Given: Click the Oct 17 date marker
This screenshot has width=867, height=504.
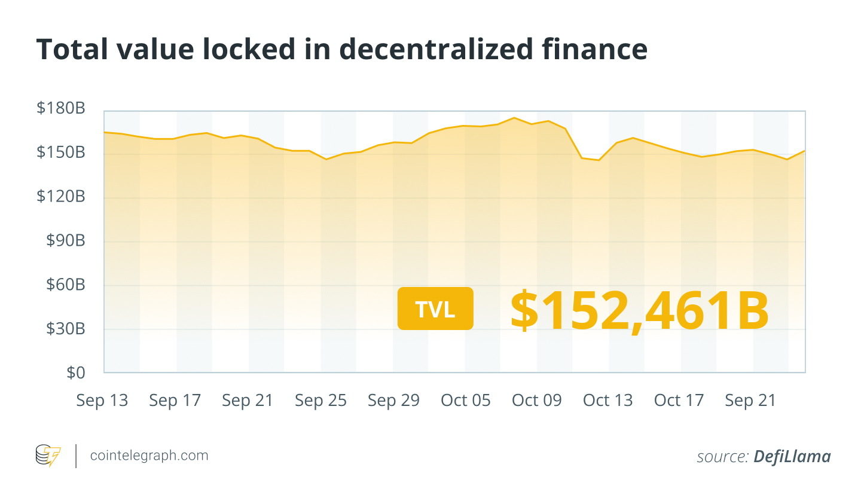Looking at the screenshot, I should (x=679, y=401).
